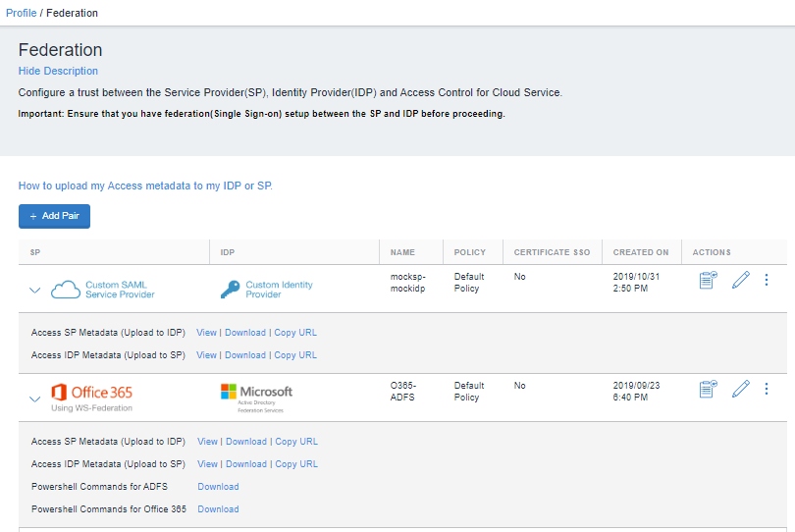The image size is (795, 532).
Task: Edit the O365-ADFS pair with pencil icon
Action: 740,390
